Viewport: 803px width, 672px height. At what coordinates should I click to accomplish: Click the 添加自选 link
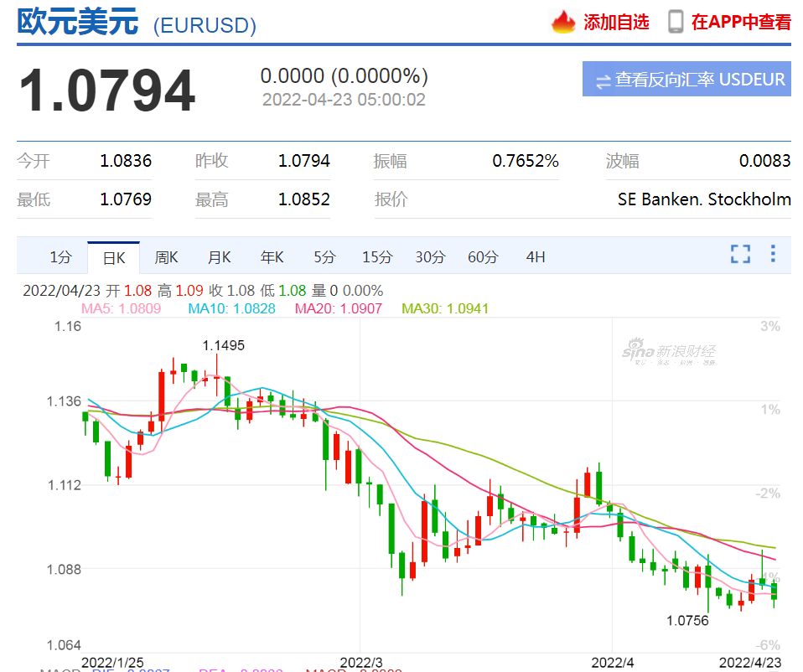(x=616, y=23)
